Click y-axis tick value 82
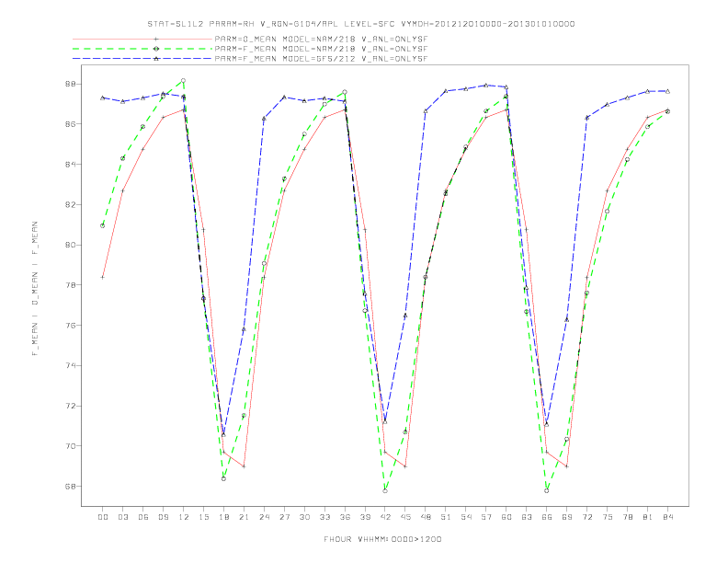 (x=70, y=205)
